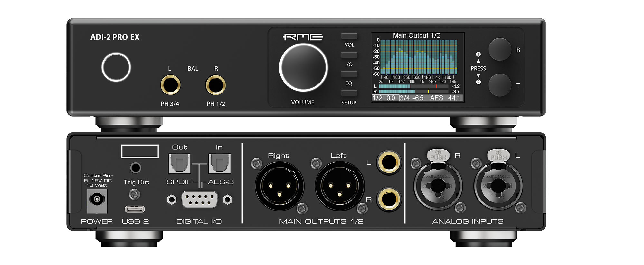Click the VOLUME label under the knob
The height and width of the screenshot is (265, 644).
tap(303, 102)
